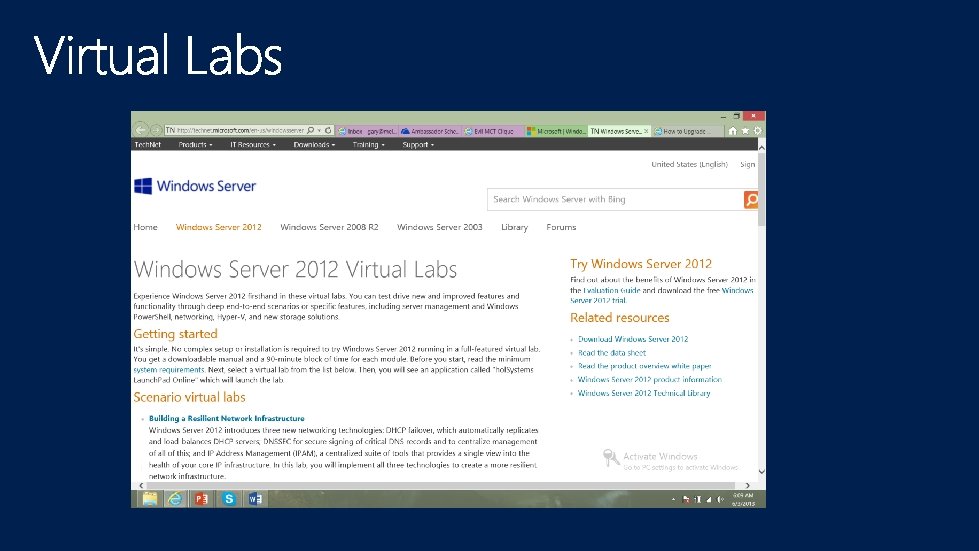Open Windows Server 2012 Technical Library link

coord(644,394)
